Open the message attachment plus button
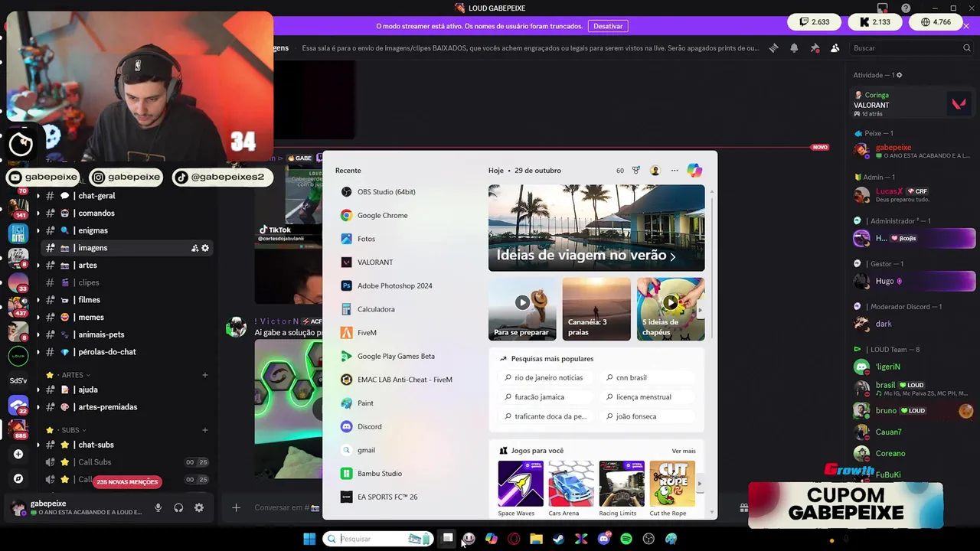This screenshot has height=551, width=980. 236,507
